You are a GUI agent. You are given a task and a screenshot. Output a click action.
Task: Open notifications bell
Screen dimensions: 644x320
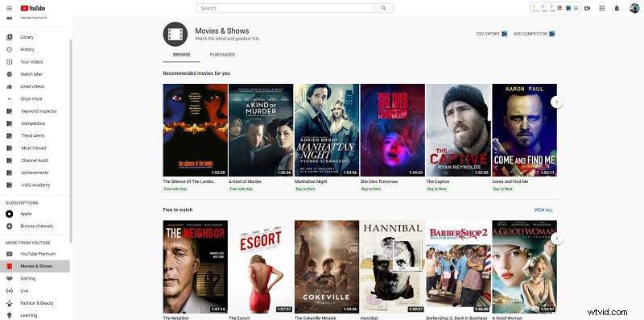click(x=617, y=8)
